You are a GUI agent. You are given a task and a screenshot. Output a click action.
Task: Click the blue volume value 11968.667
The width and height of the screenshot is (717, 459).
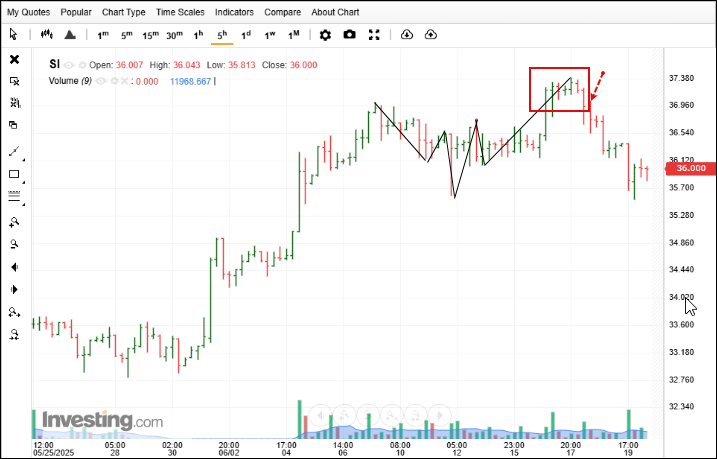coord(190,82)
